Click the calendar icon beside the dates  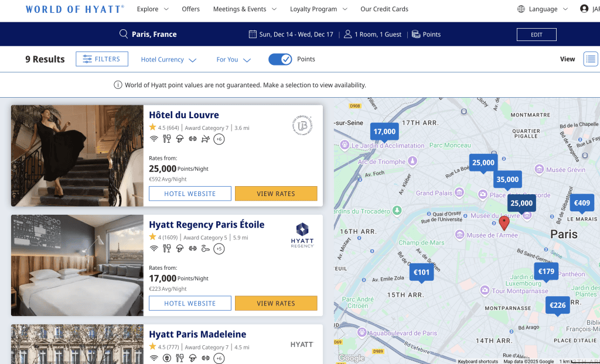[253, 34]
